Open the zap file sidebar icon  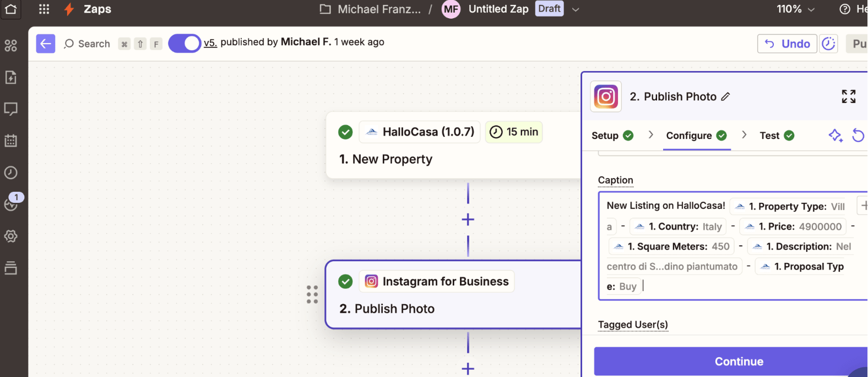click(x=11, y=77)
